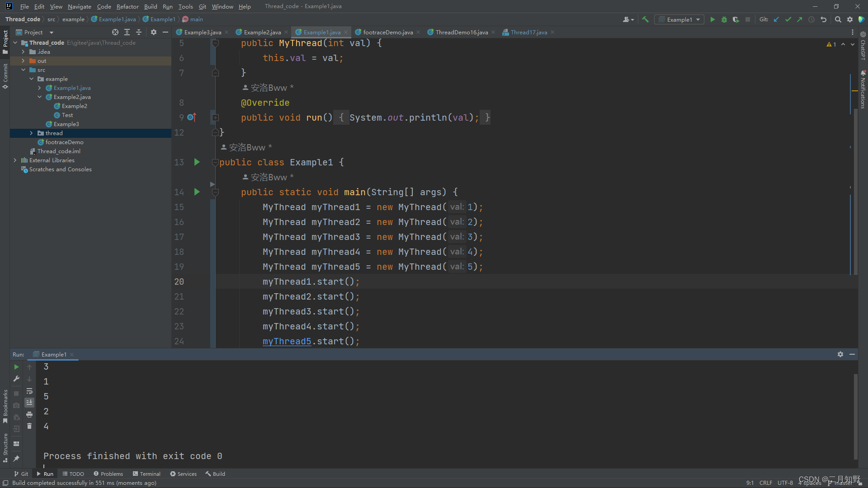Expand the .idea folder
The image size is (868, 488).
(x=23, y=52)
